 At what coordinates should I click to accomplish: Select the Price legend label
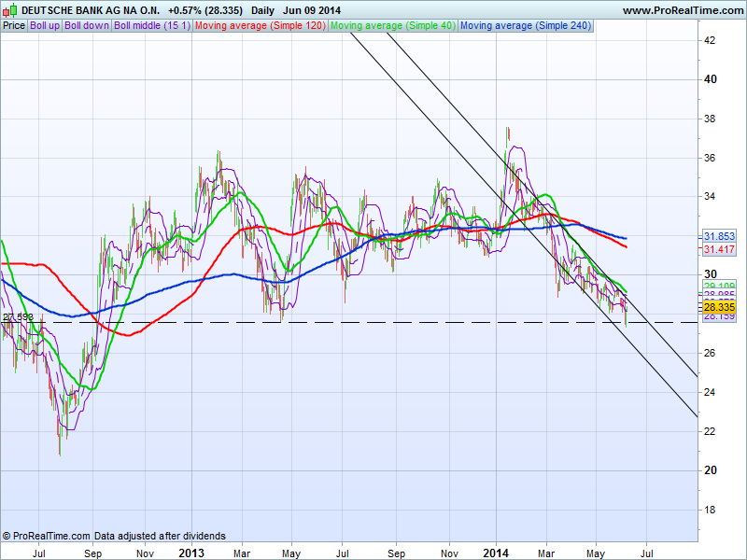(x=14, y=26)
